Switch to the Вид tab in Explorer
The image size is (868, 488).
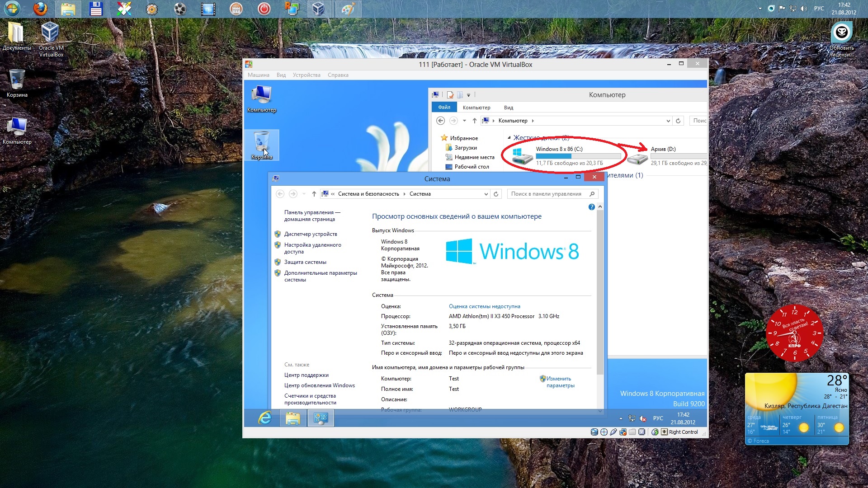point(508,108)
